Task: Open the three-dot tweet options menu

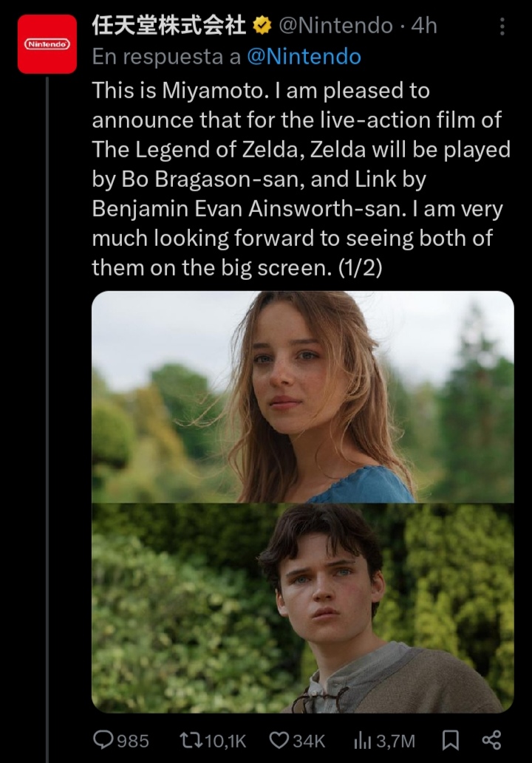Action: tap(502, 27)
